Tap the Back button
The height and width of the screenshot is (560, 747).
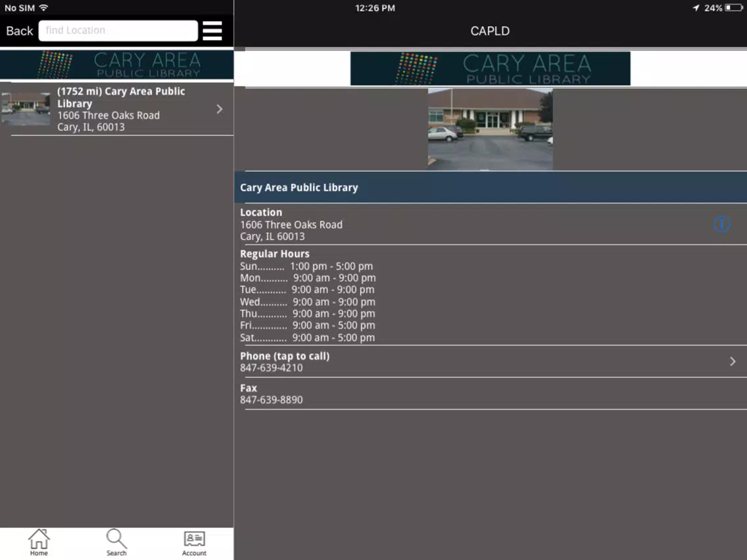click(20, 31)
